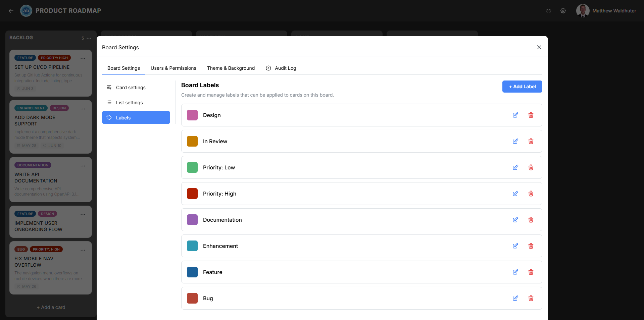Open the settings gear in header
Screen dimensions: 644x320
(x=563, y=11)
